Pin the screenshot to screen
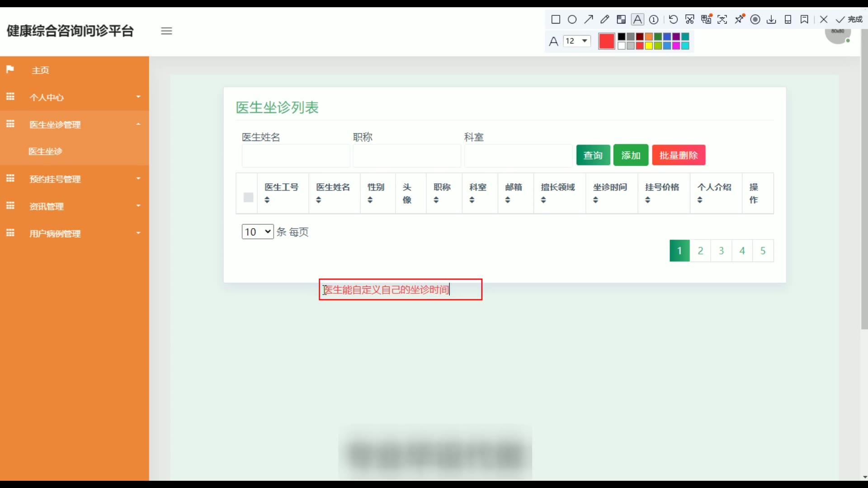868x488 pixels. coord(739,19)
